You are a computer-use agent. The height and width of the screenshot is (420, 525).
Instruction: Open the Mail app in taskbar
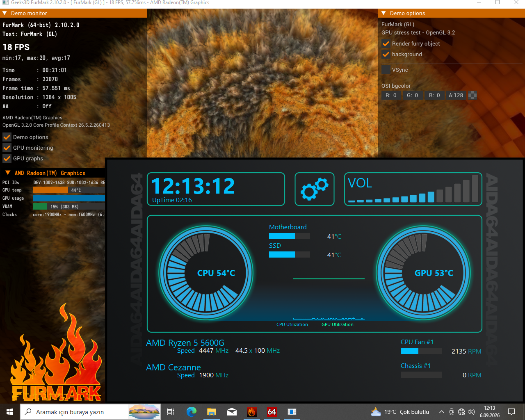[232, 412]
